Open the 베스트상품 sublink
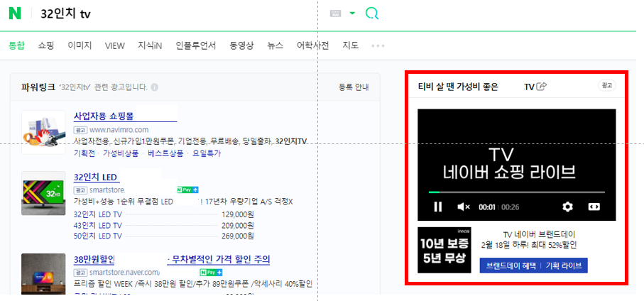Screen dimensions: 644x301 (166, 153)
